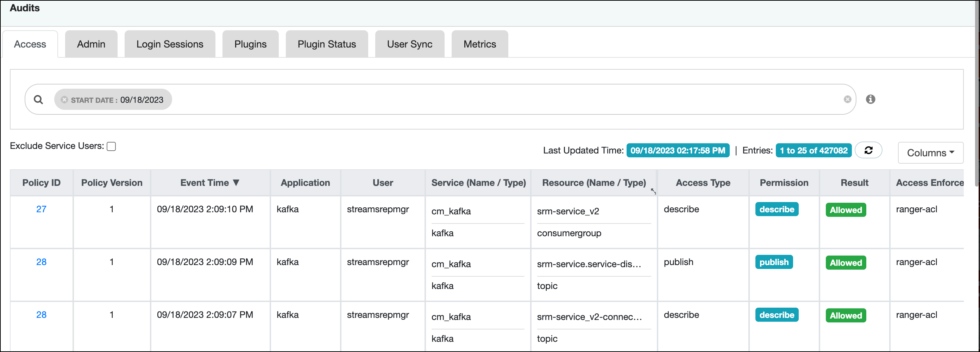
Task: Open the search syntax info icon
Action: click(x=871, y=99)
